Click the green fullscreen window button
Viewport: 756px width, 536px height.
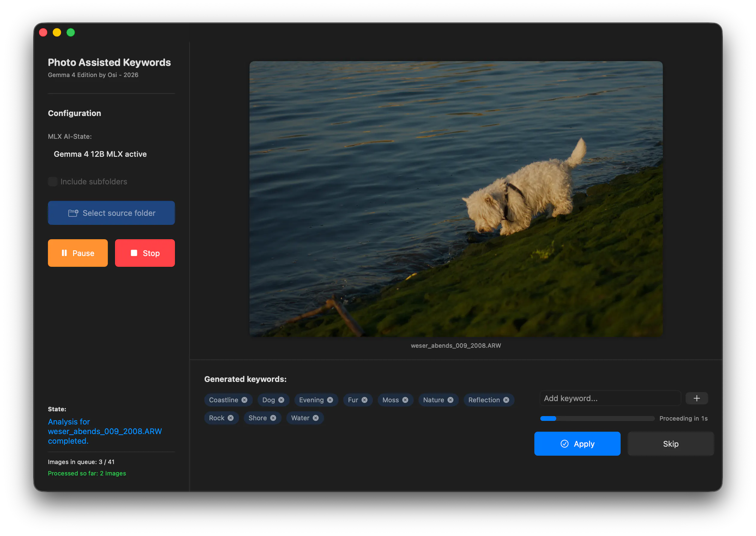(71, 32)
